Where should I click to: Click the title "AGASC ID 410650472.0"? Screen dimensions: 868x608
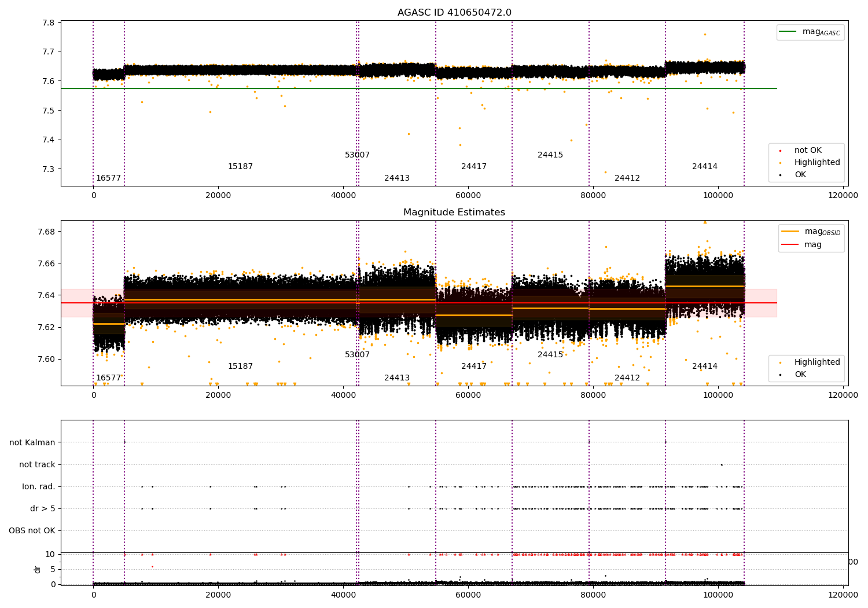coord(454,13)
